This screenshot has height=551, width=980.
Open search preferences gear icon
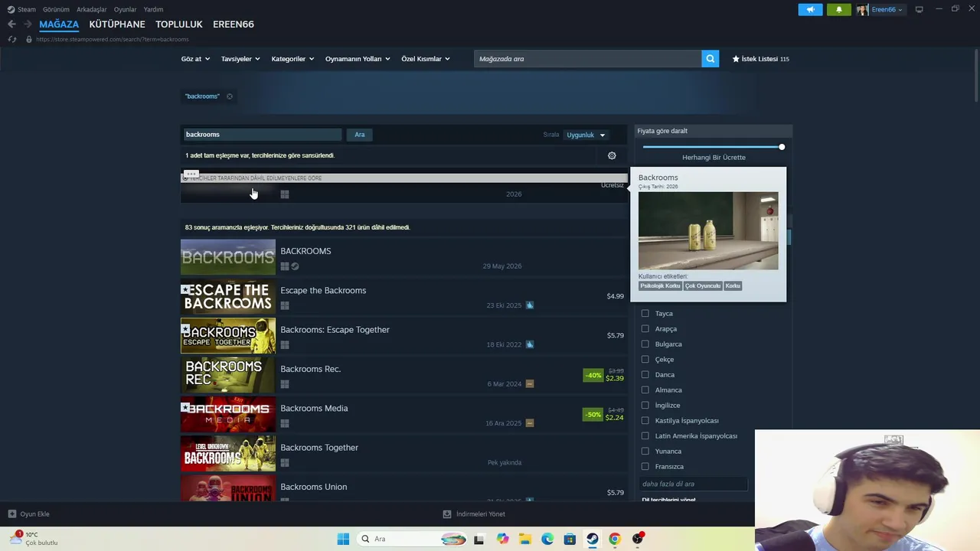click(x=612, y=155)
